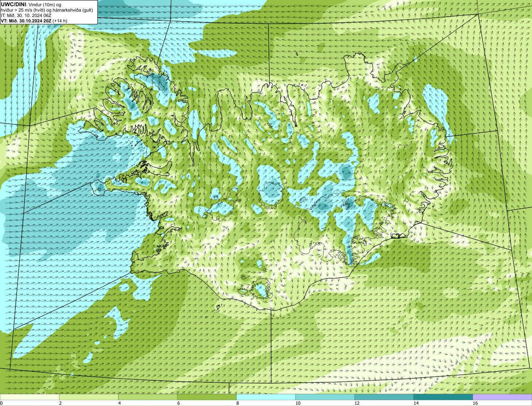Click the '10' label on the color scale

[298, 403]
